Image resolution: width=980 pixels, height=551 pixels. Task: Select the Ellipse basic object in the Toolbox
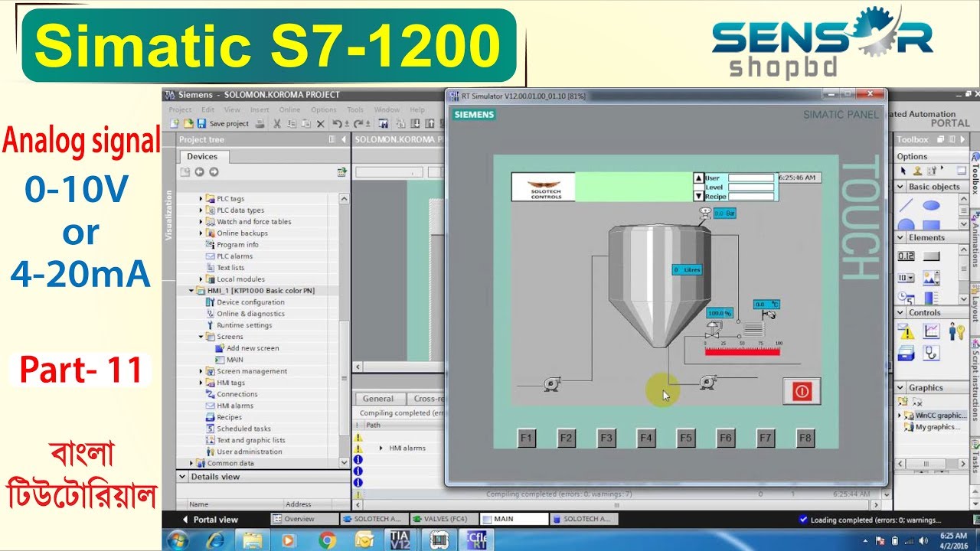[x=931, y=205]
